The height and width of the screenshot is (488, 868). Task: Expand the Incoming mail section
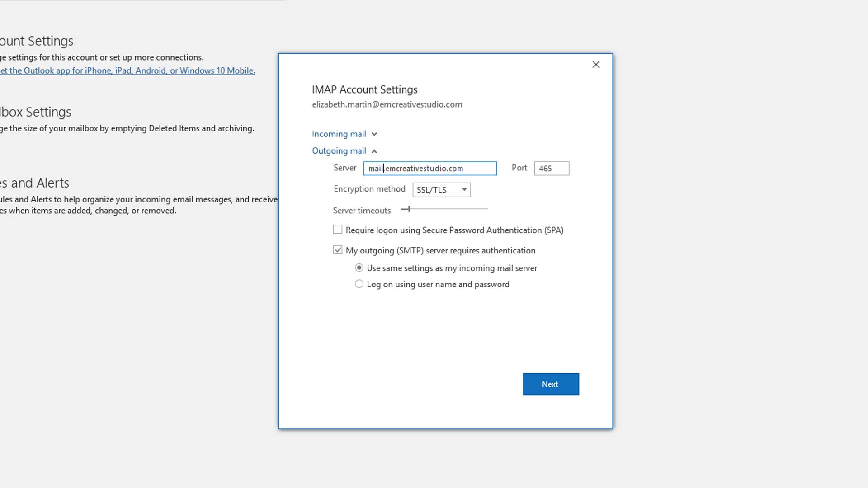pos(344,134)
